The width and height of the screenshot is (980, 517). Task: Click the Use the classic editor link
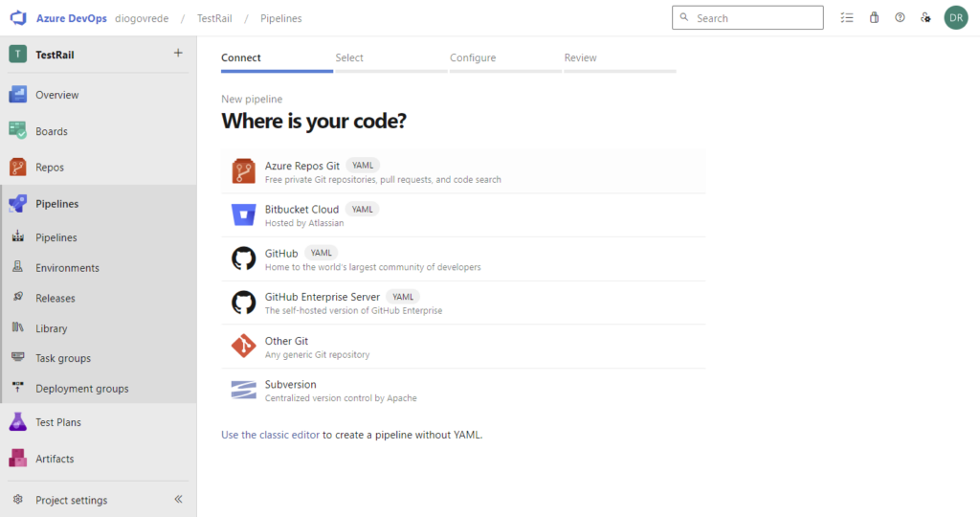(x=270, y=435)
